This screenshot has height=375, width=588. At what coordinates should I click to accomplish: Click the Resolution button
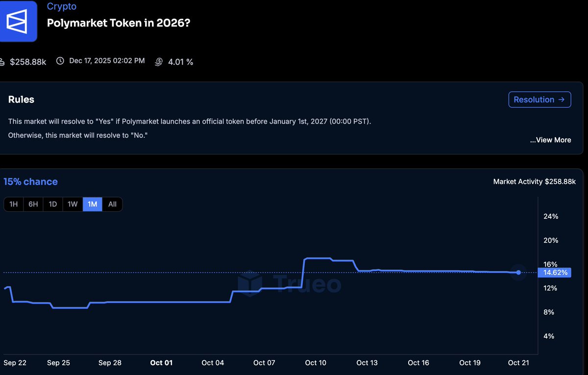[539, 100]
